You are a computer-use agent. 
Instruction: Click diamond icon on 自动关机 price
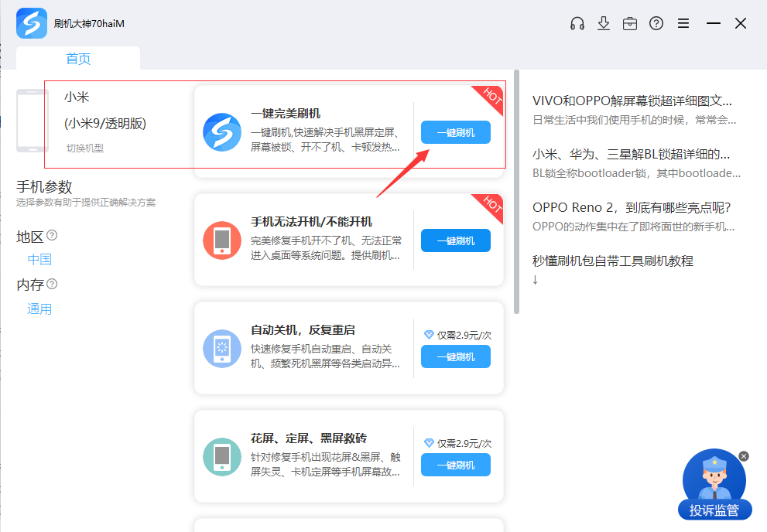click(429, 335)
